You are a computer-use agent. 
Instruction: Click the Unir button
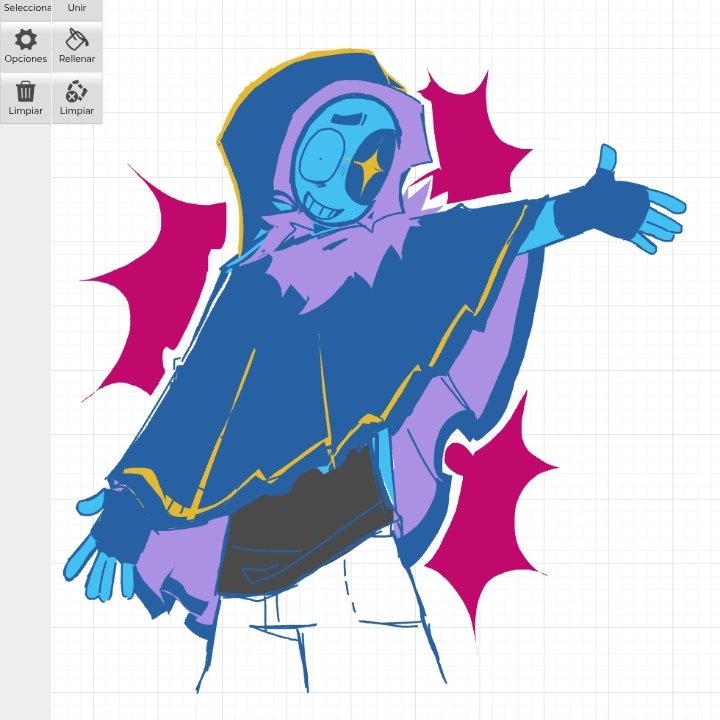click(77, 10)
